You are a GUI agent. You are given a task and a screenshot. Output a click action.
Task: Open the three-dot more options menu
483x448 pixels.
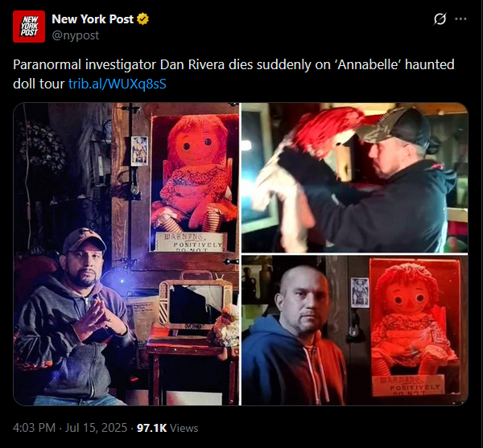460,19
